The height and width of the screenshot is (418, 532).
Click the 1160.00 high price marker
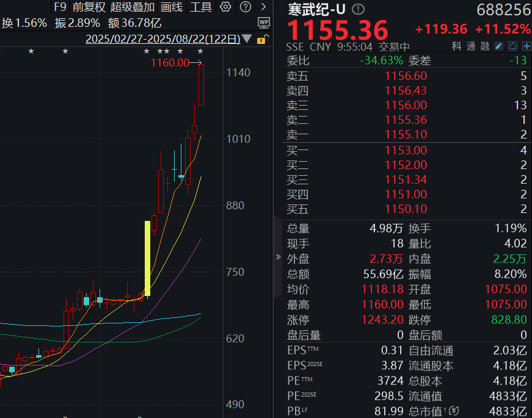[170, 63]
